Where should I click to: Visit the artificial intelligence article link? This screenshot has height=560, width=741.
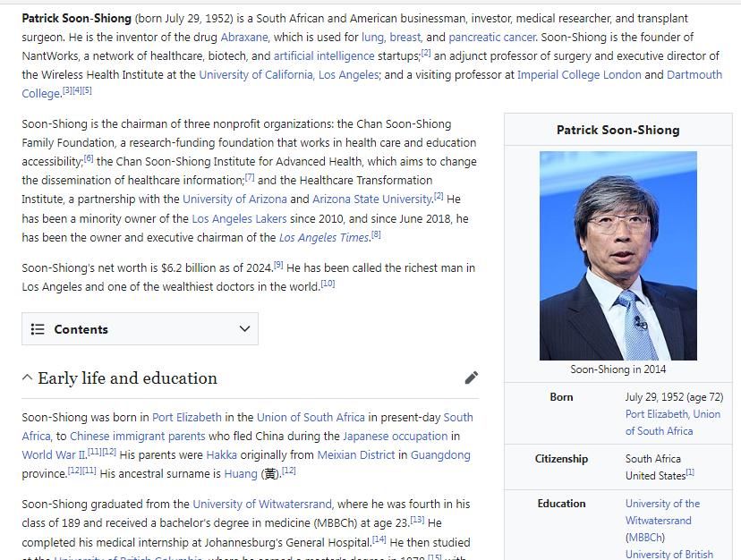324,55
